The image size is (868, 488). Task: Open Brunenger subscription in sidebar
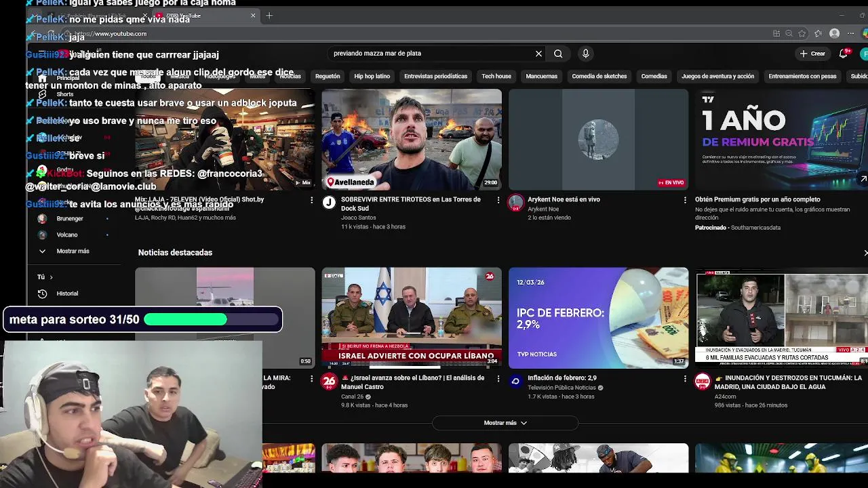point(70,219)
